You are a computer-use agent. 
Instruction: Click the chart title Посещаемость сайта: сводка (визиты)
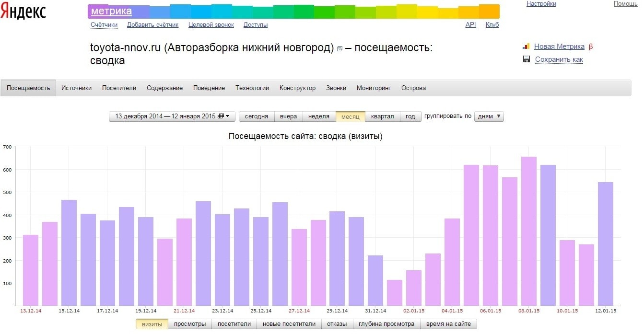[x=305, y=136]
